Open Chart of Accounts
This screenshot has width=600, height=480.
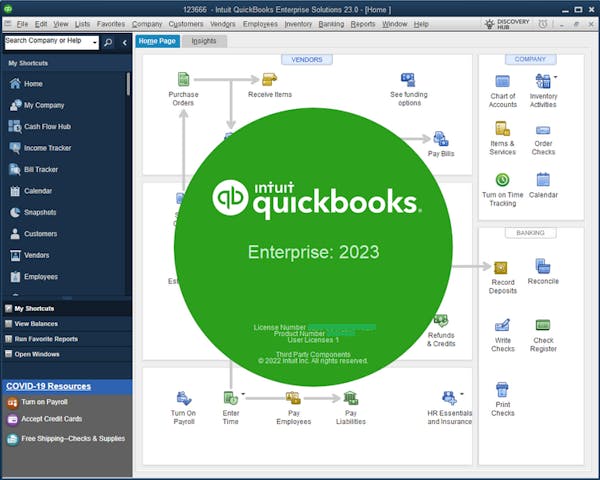click(x=503, y=82)
